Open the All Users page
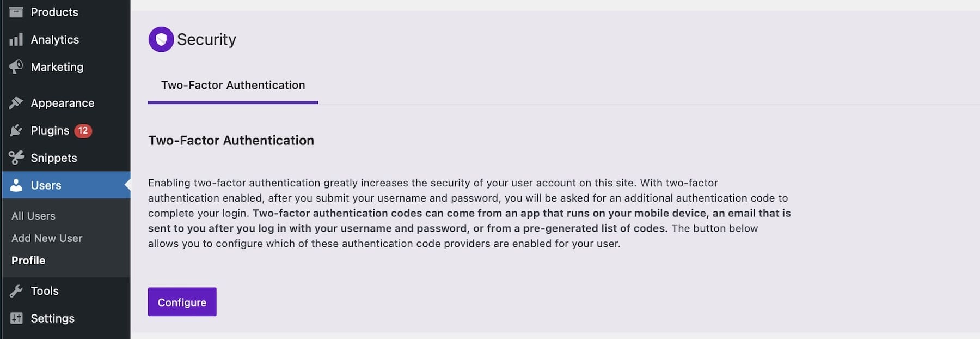Image resolution: width=980 pixels, height=339 pixels. (x=33, y=216)
